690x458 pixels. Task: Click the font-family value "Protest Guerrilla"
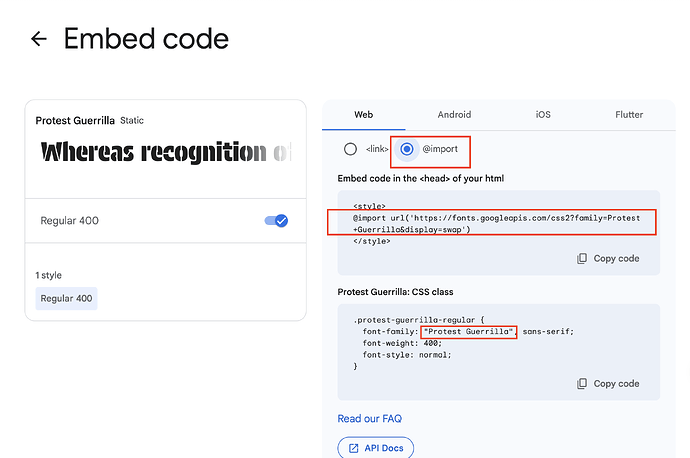[x=469, y=331]
